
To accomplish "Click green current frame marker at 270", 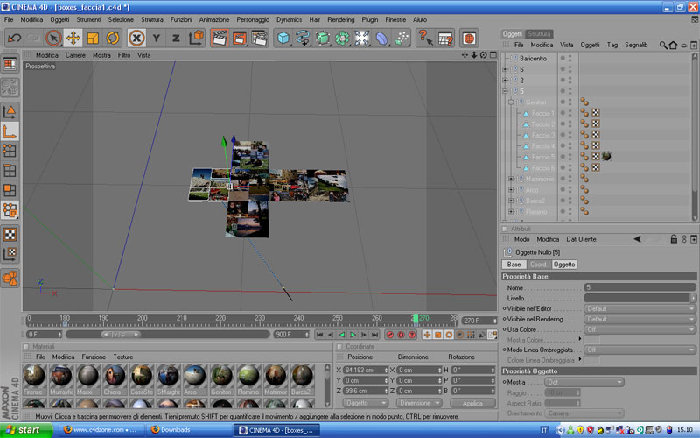I will coord(416,318).
